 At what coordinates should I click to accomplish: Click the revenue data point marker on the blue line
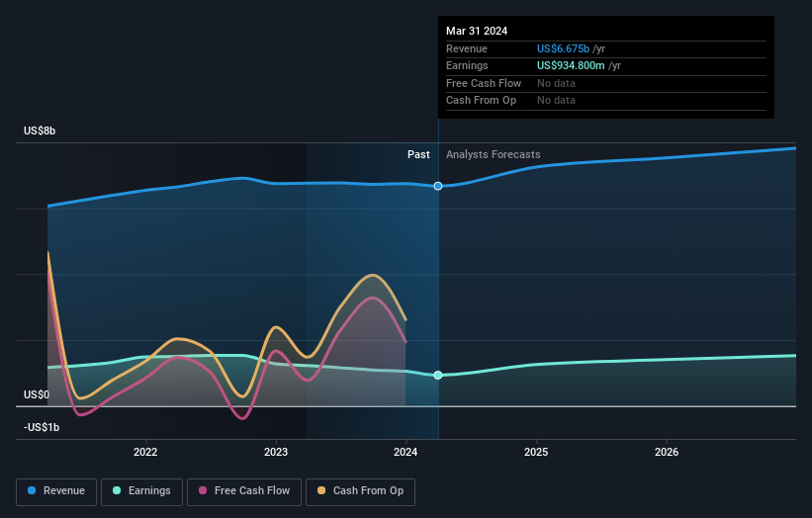pos(438,186)
